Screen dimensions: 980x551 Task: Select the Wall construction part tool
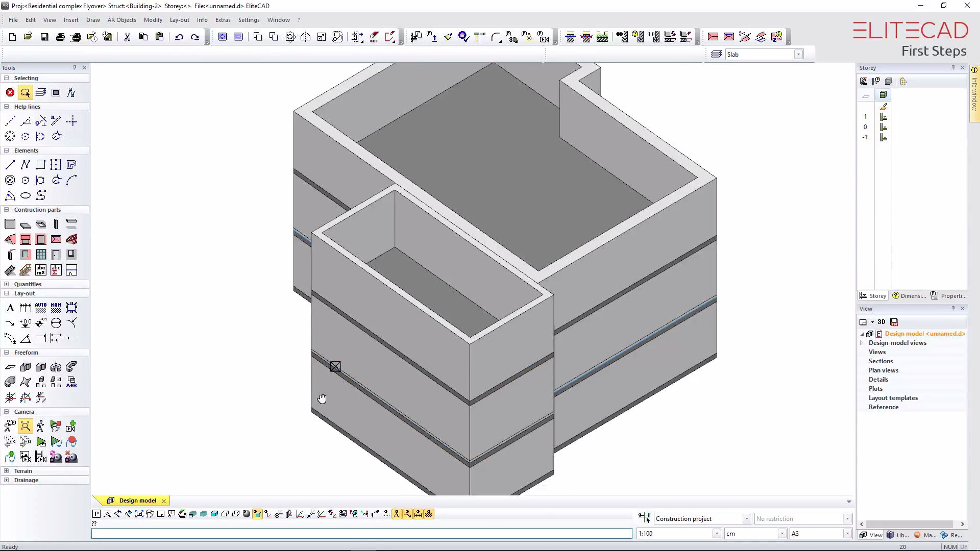(x=10, y=224)
